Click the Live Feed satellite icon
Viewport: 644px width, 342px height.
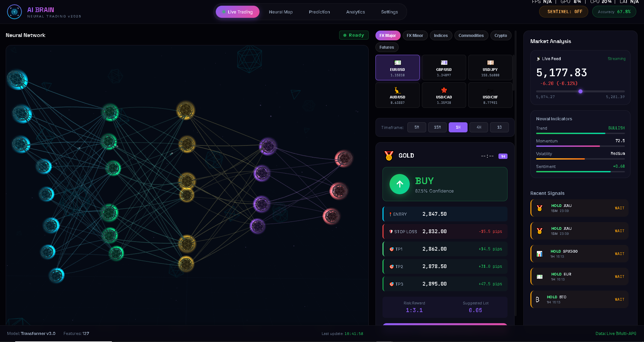point(538,59)
